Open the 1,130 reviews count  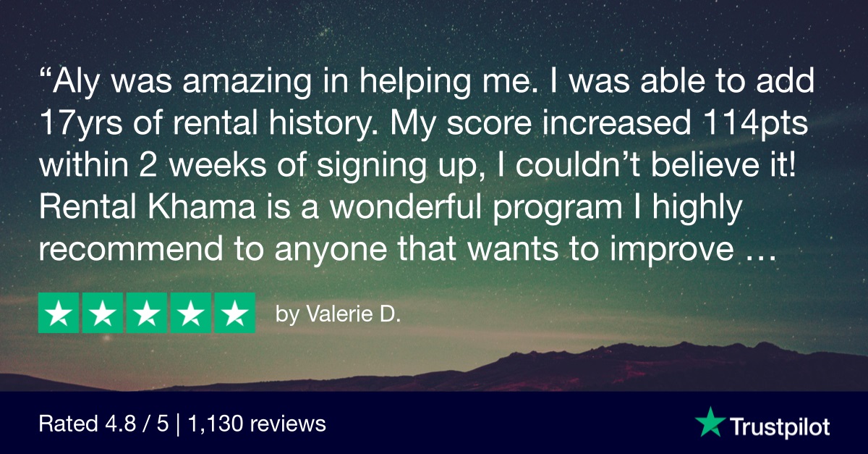pos(257,424)
